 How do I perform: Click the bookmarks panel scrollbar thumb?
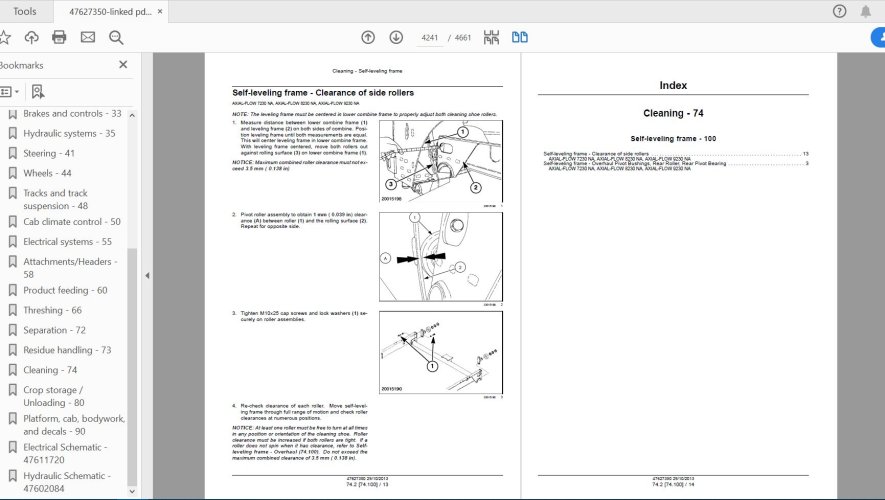tap(132, 367)
